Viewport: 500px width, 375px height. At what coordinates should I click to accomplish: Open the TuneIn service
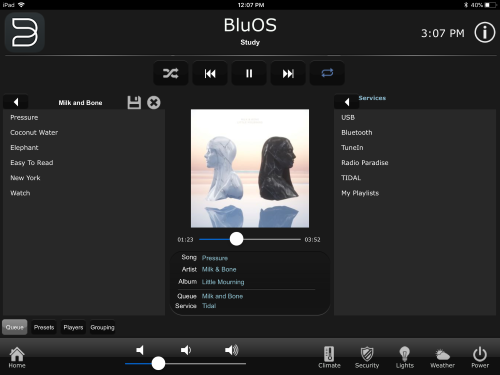tap(415, 147)
